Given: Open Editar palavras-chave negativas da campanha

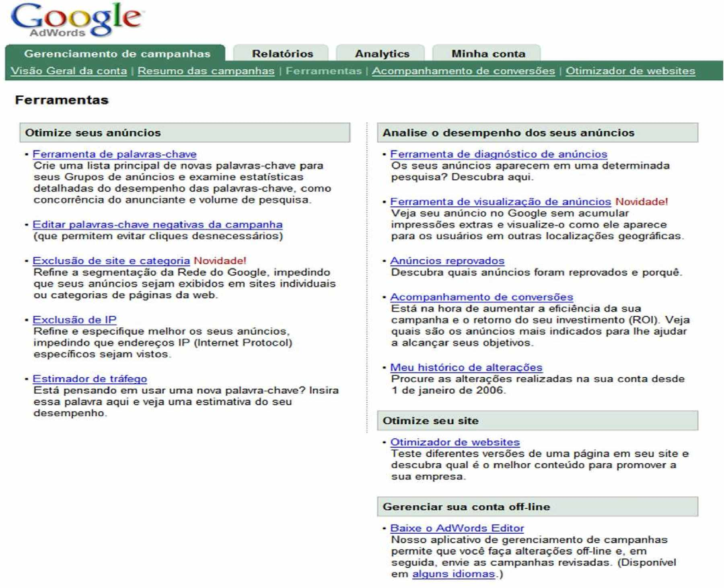Looking at the screenshot, I should click(158, 224).
